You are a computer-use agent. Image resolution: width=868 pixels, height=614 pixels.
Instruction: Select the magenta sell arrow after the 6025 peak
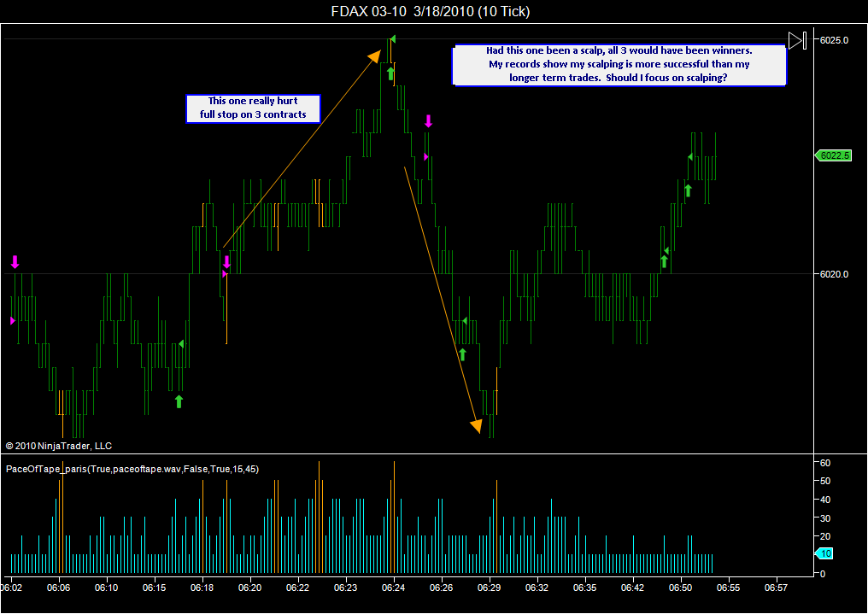[x=428, y=121]
